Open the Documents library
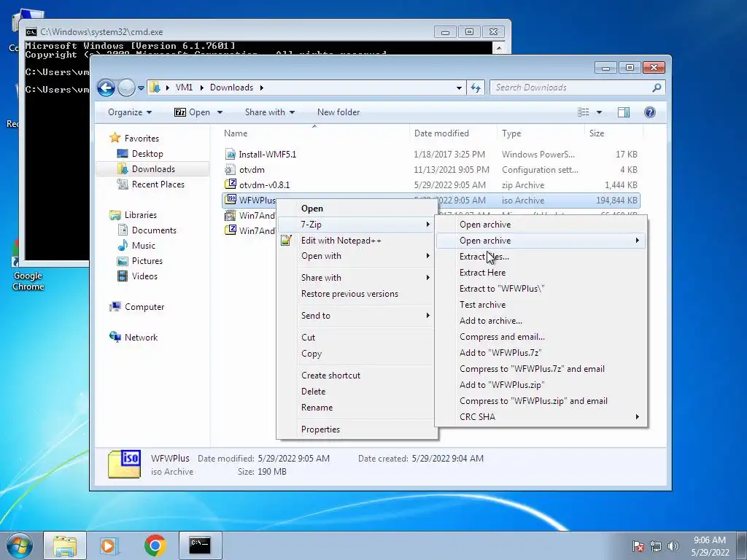 pyautogui.click(x=154, y=230)
